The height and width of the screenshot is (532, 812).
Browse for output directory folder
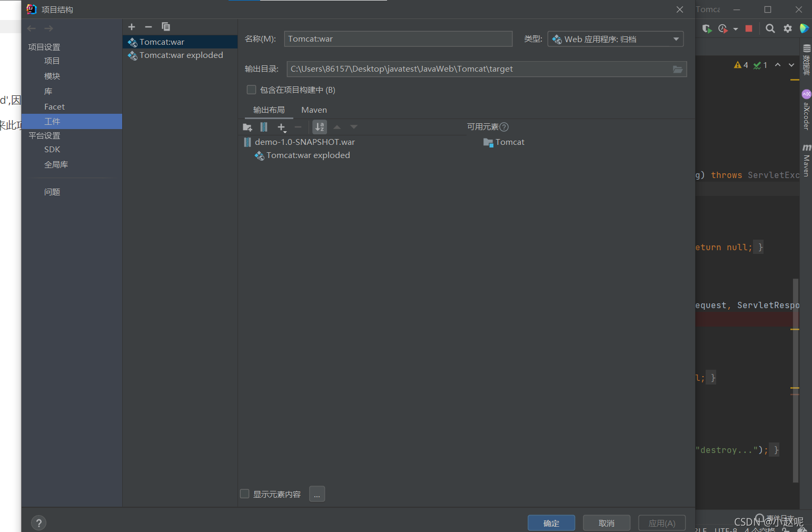(x=678, y=69)
